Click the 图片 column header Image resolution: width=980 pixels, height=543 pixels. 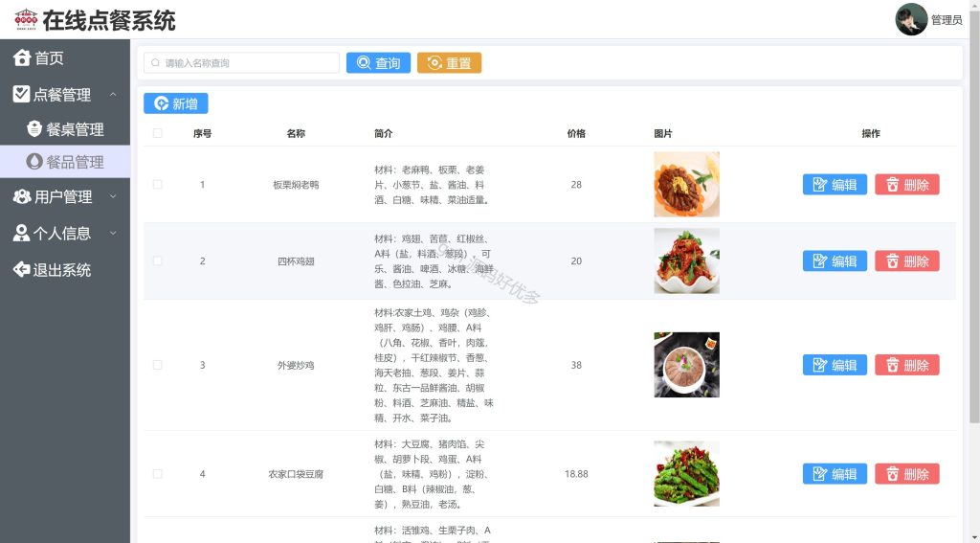(x=663, y=133)
